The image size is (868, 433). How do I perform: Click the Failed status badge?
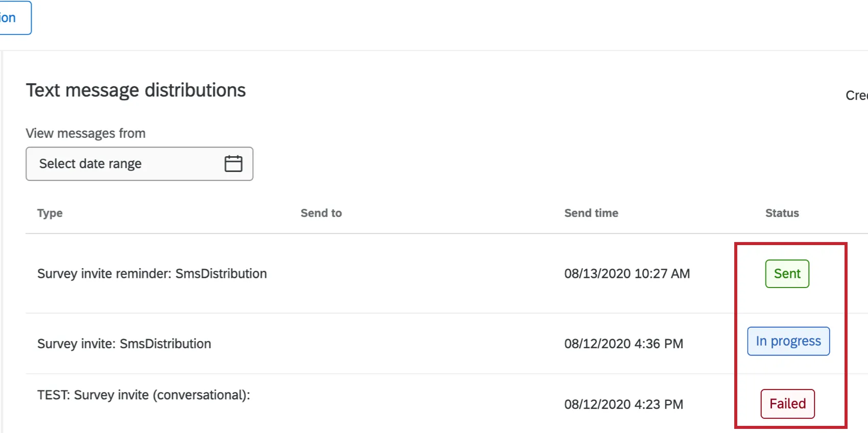pos(787,403)
